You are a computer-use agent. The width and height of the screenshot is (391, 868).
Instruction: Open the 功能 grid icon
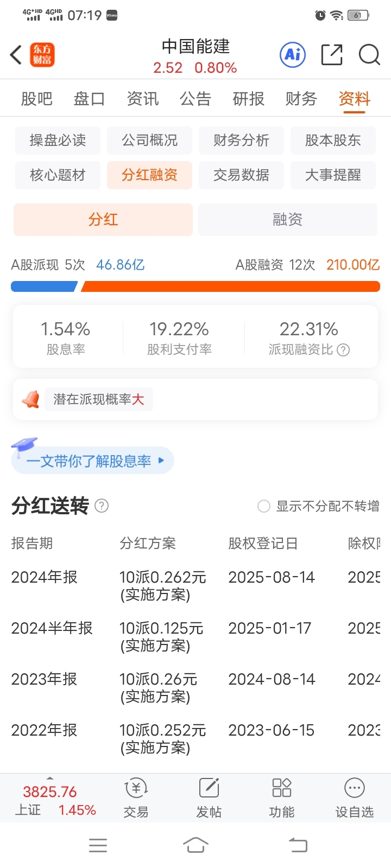[282, 788]
